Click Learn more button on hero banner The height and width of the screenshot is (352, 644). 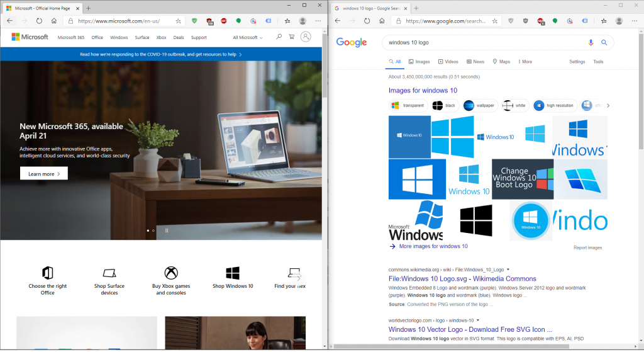point(44,174)
